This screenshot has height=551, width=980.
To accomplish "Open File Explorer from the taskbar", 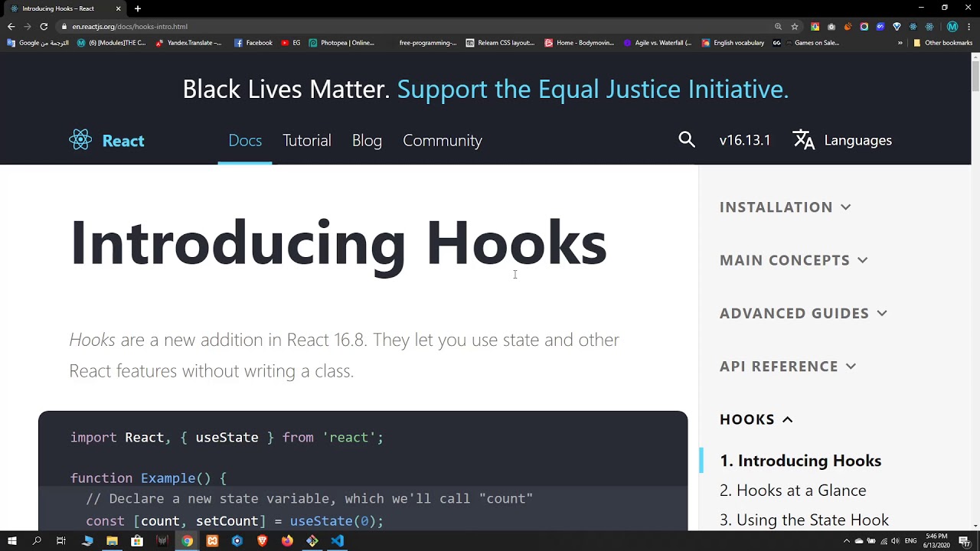I will coord(112,541).
